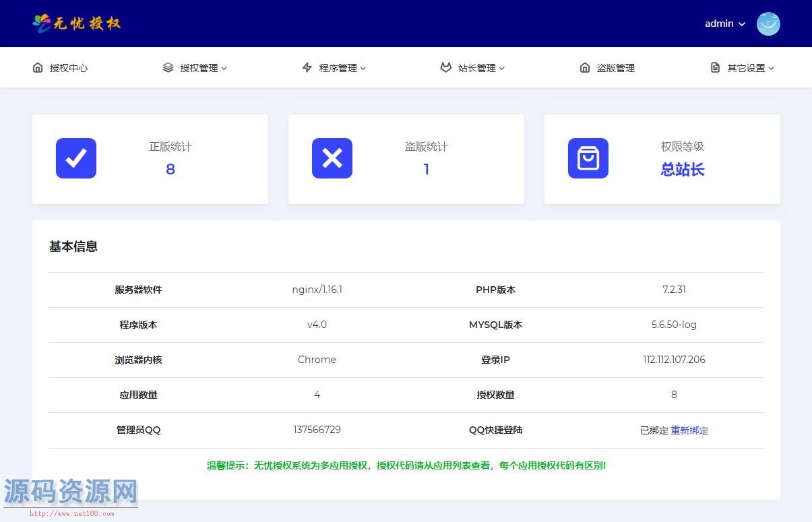This screenshot has width=812, height=522.
Task: Click the layers icon beside 授权管理
Action: 168,67
